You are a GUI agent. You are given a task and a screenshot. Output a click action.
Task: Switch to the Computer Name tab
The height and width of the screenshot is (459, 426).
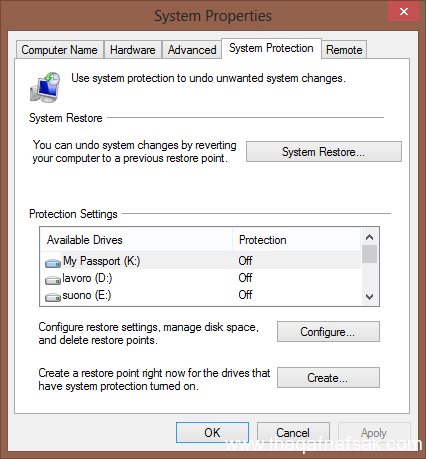[x=60, y=50]
